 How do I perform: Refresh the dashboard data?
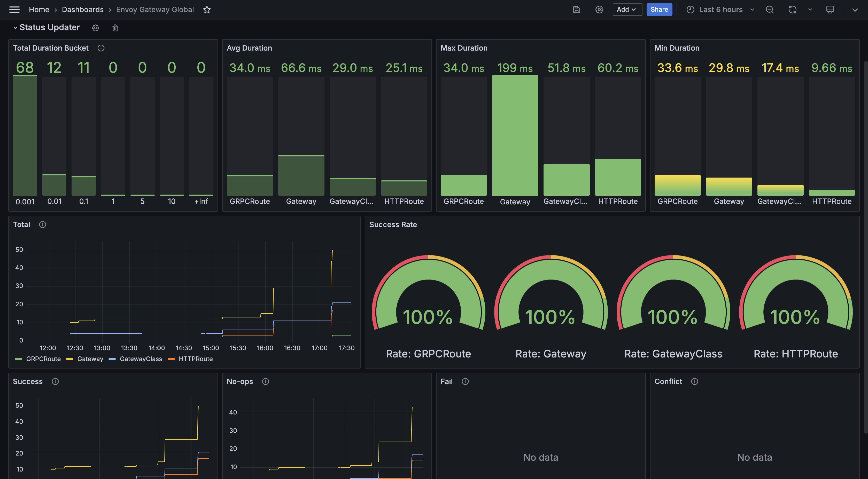[x=792, y=10]
